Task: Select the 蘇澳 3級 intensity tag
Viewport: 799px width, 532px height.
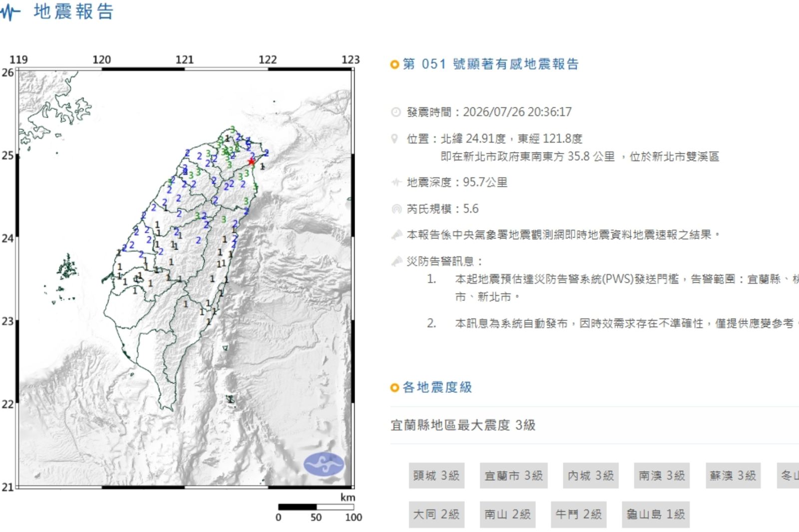Action: coord(733,476)
